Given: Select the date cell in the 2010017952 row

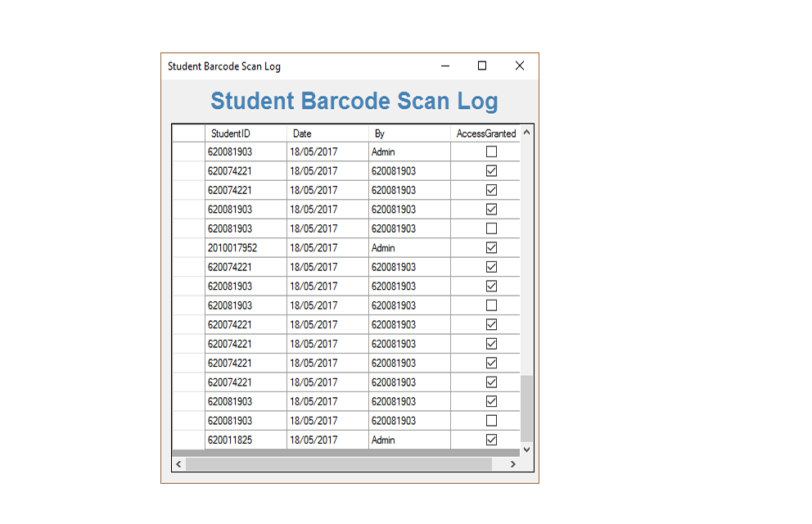Looking at the screenshot, I should pos(327,248).
